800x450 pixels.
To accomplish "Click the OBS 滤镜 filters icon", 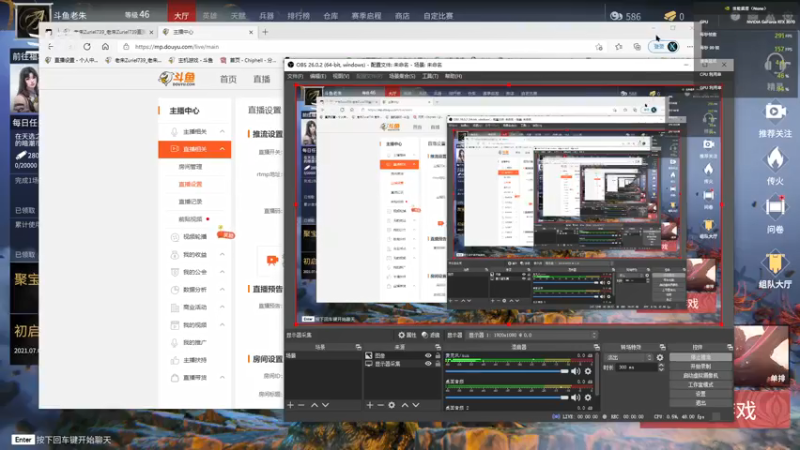I will pos(424,335).
